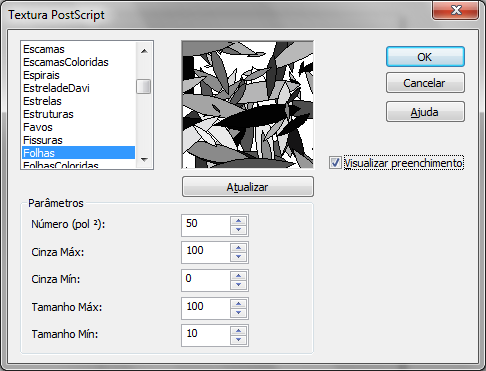Refresh the preview with Atualizar
This screenshot has width=486, height=371.
click(248, 187)
